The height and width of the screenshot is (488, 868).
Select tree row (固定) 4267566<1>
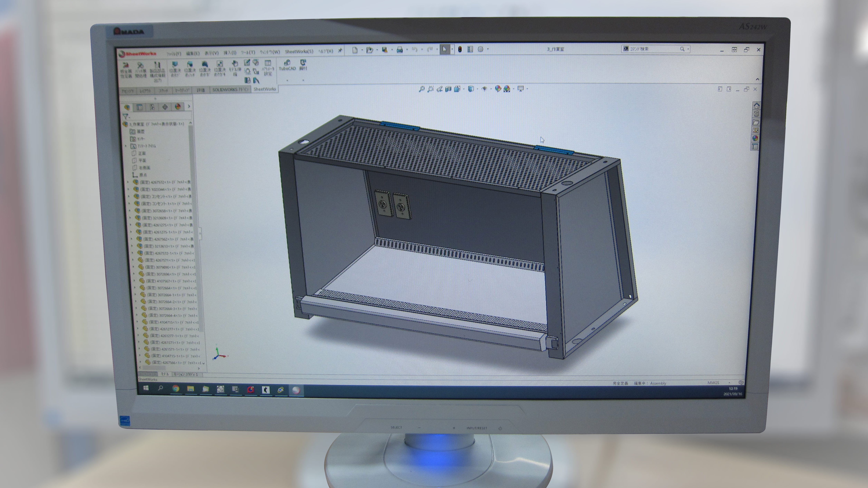(173, 362)
